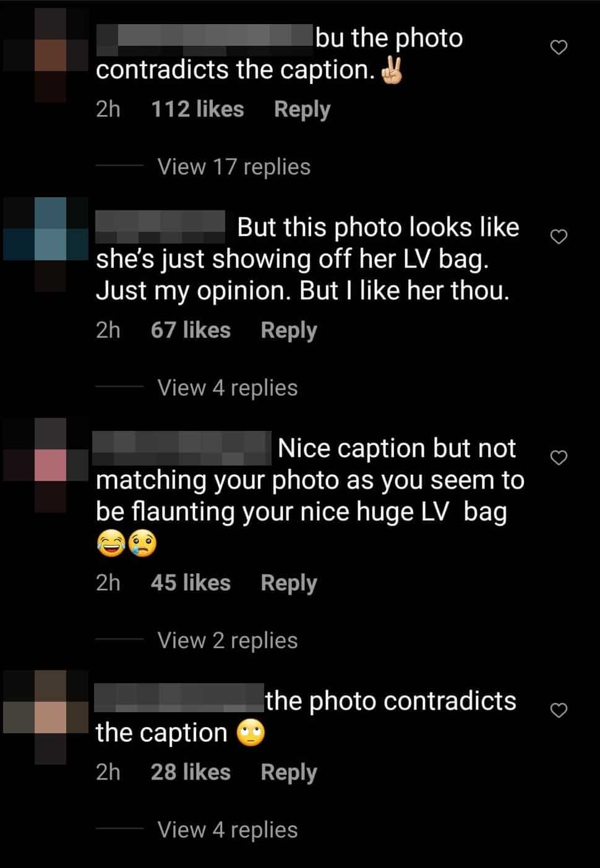Image resolution: width=600 pixels, height=868 pixels.
Task: Expand View 17 replies
Action: (x=234, y=167)
